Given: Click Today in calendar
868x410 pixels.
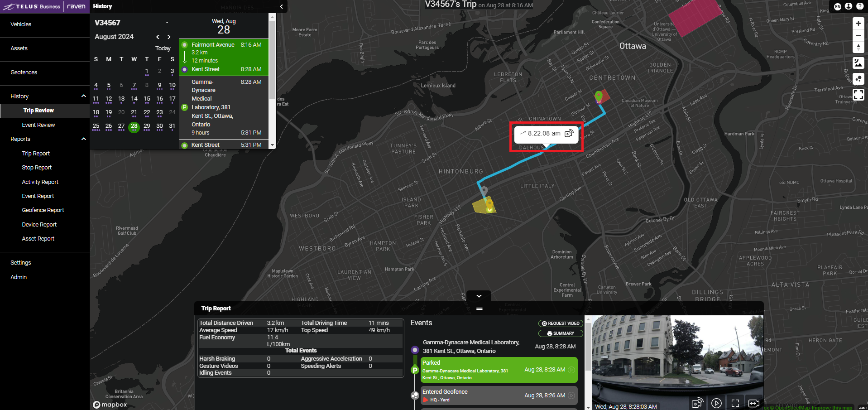Looking at the screenshot, I should pyautogui.click(x=163, y=48).
